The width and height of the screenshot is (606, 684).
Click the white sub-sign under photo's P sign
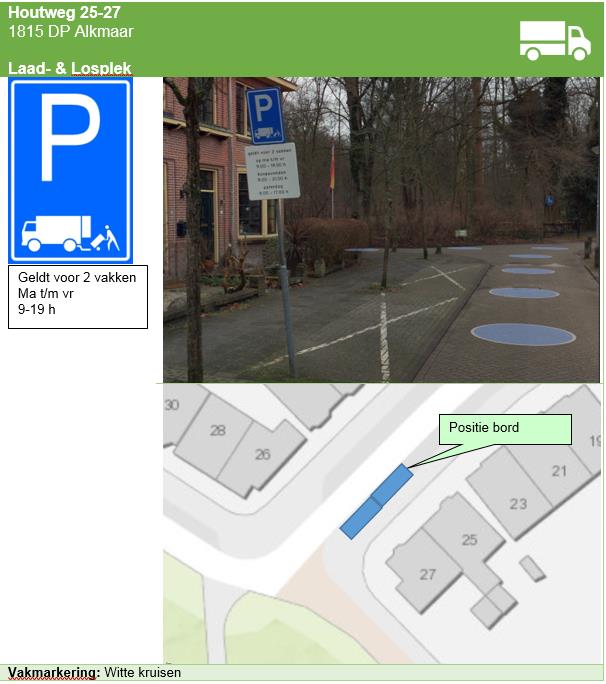click(272, 171)
